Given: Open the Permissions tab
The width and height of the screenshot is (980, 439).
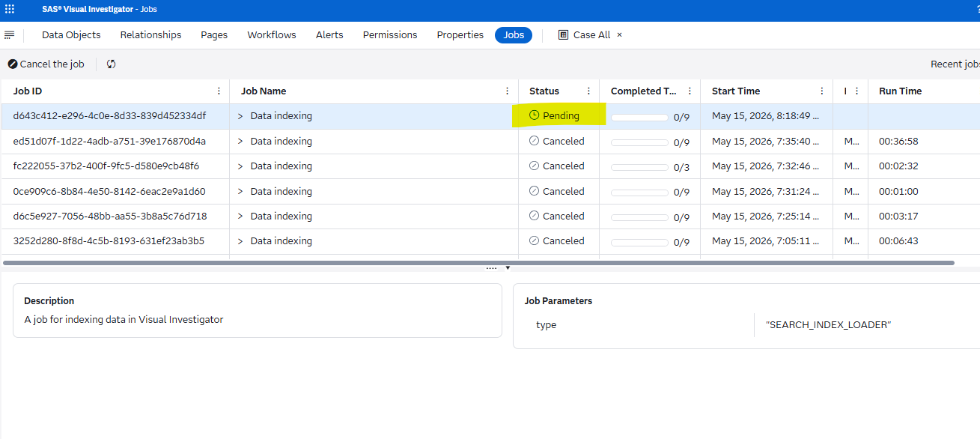Looking at the screenshot, I should click(x=390, y=35).
